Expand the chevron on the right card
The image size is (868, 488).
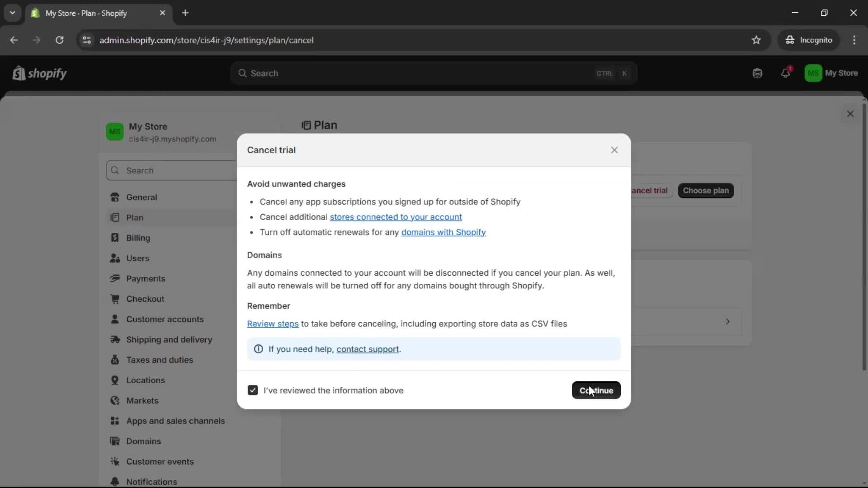click(x=728, y=321)
